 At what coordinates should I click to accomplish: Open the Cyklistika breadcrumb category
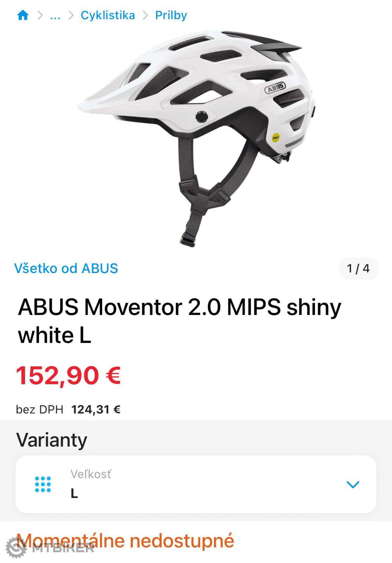[108, 15]
